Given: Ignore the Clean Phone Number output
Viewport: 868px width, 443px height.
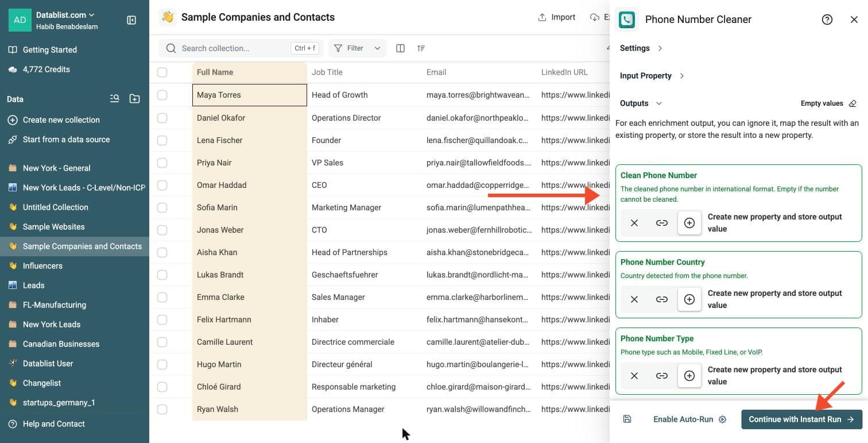Looking at the screenshot, I should pos(634,223).
